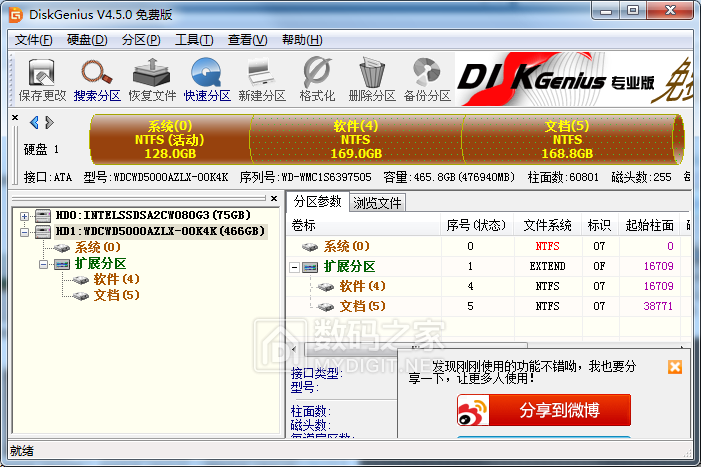Go to previous disk with left arrow
701x467 pixels.
34,123
